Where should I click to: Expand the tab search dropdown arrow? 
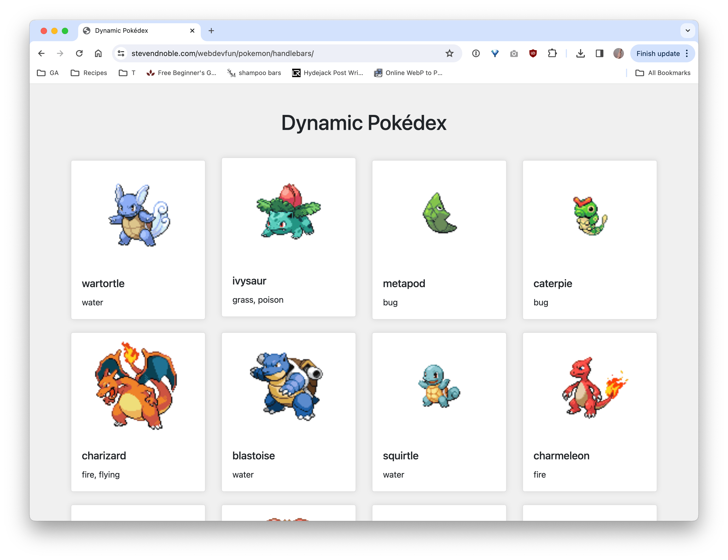click(x=688, y=31)
